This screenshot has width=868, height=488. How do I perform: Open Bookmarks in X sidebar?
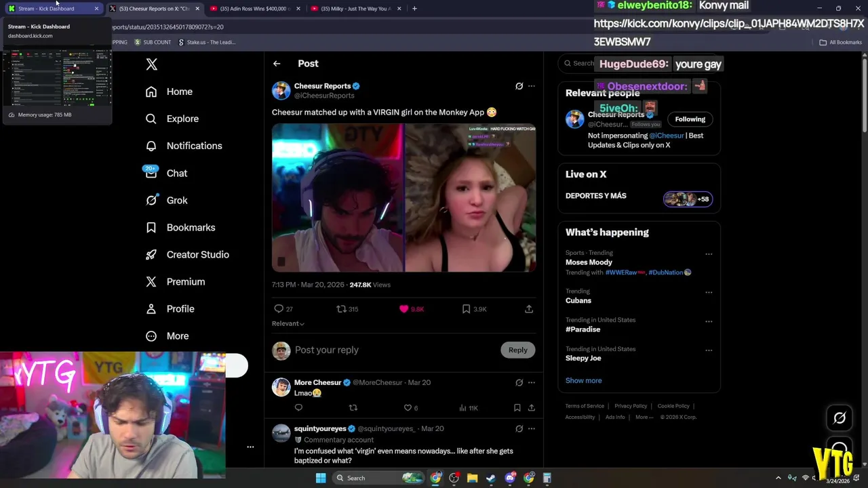click(180, 227)
